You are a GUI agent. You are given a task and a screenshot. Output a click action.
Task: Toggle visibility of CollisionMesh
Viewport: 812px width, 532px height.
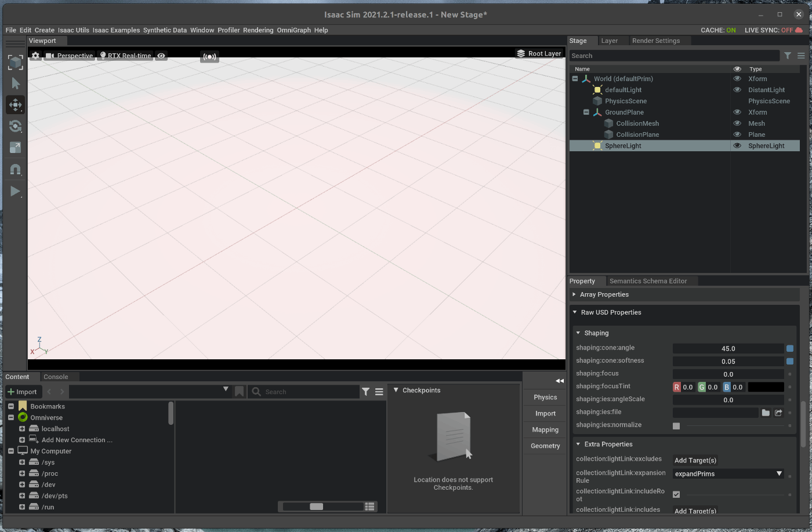point(737,123)
